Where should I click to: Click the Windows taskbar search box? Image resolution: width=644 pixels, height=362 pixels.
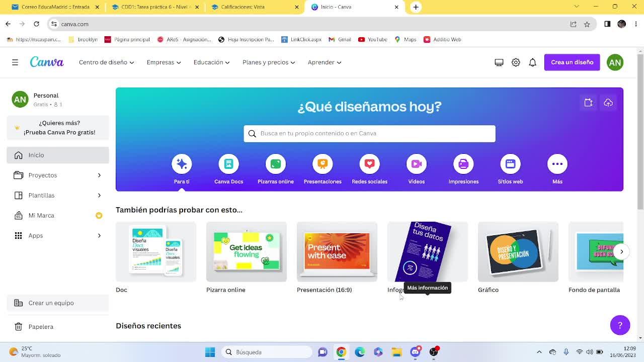(x=267, y=352)
